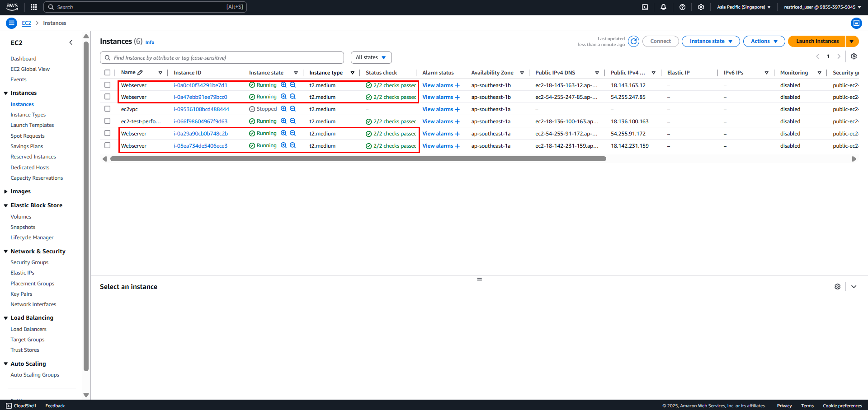This screenshot has height=410, width=868.
Task: Select checkbox for i-0a0c40f34291be7d1
Action: 107,85
